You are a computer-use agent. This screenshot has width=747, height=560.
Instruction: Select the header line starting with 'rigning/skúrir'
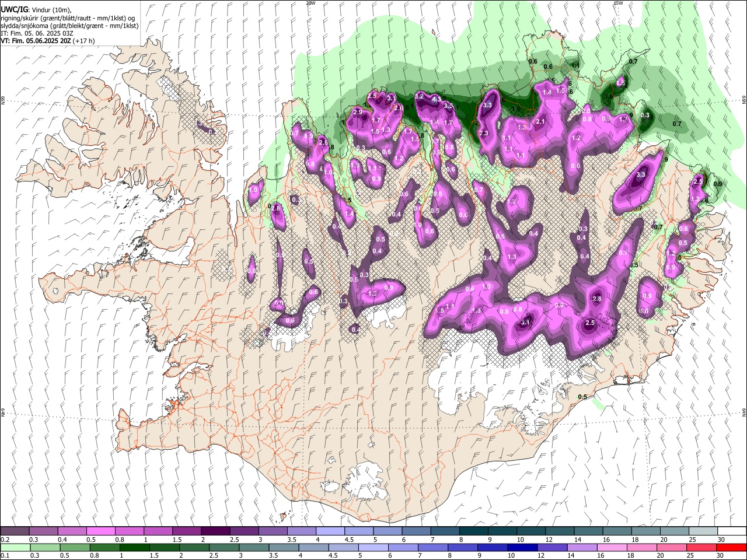pyautogui.click(x=68, y=17)
